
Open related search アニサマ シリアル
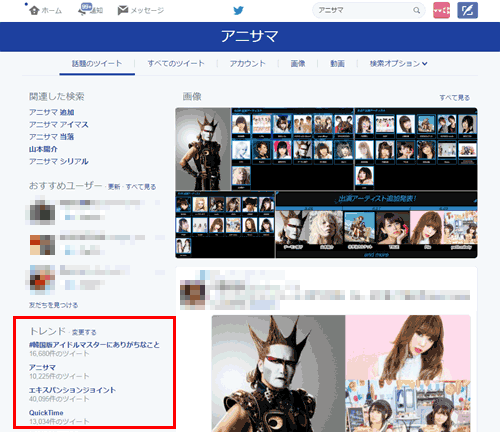pyautogui.click(x=59, y=161)
